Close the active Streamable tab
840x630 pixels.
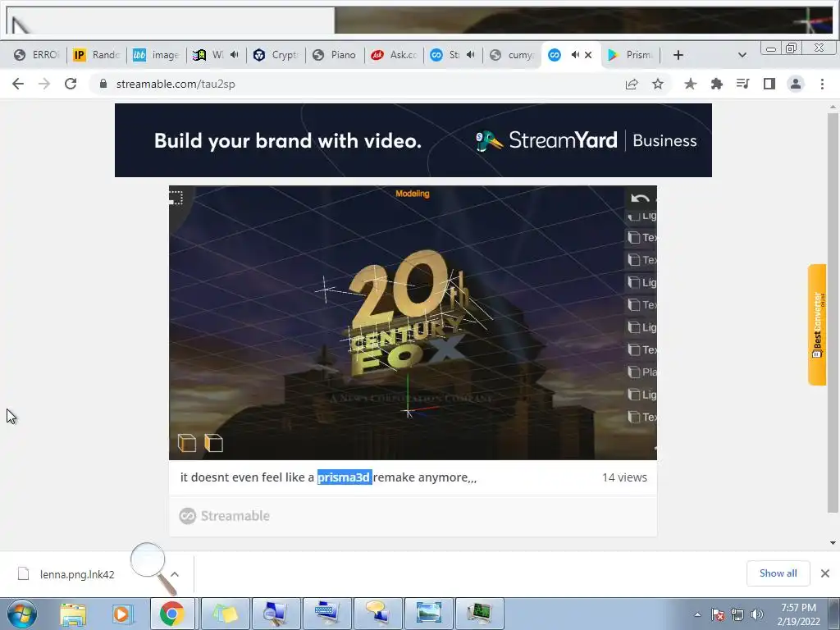pyautogui.click(x=588, y=55)
